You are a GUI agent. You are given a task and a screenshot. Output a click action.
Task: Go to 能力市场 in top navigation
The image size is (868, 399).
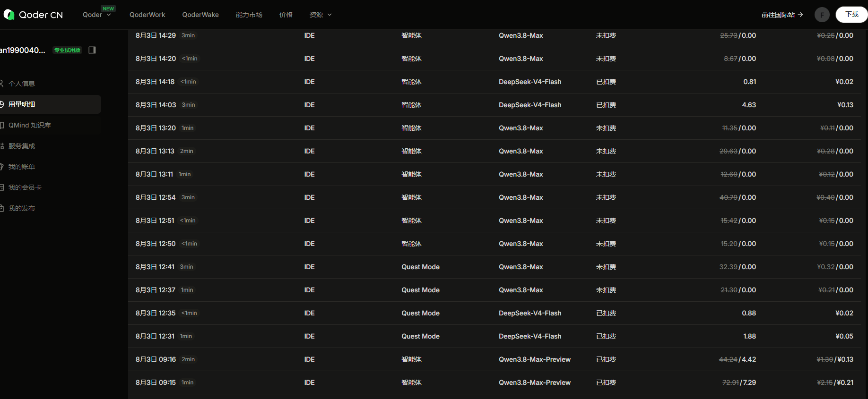click(x=249, y=15)
